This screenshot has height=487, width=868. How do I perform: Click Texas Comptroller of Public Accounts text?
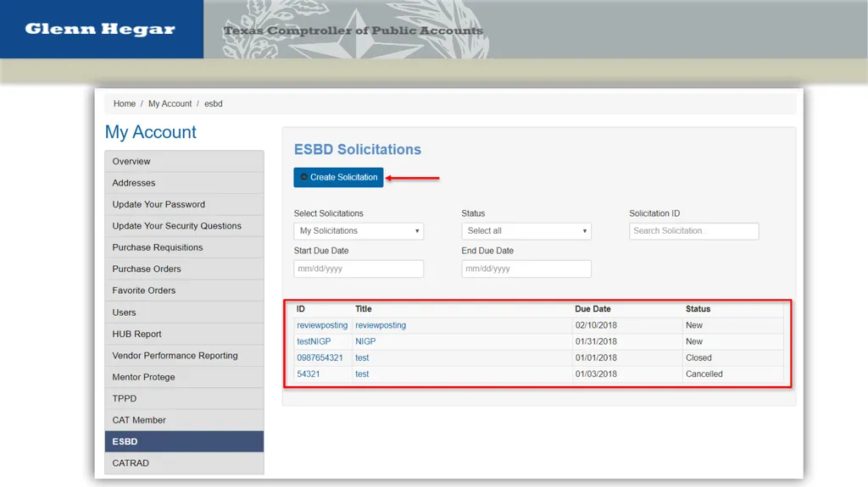[x=353, y=30]
